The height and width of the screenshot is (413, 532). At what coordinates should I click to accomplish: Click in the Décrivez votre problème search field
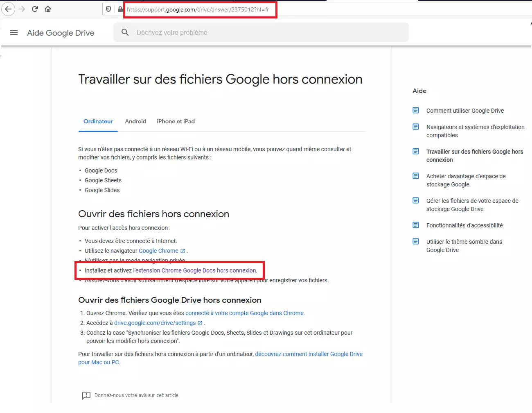tap(261, 32)
